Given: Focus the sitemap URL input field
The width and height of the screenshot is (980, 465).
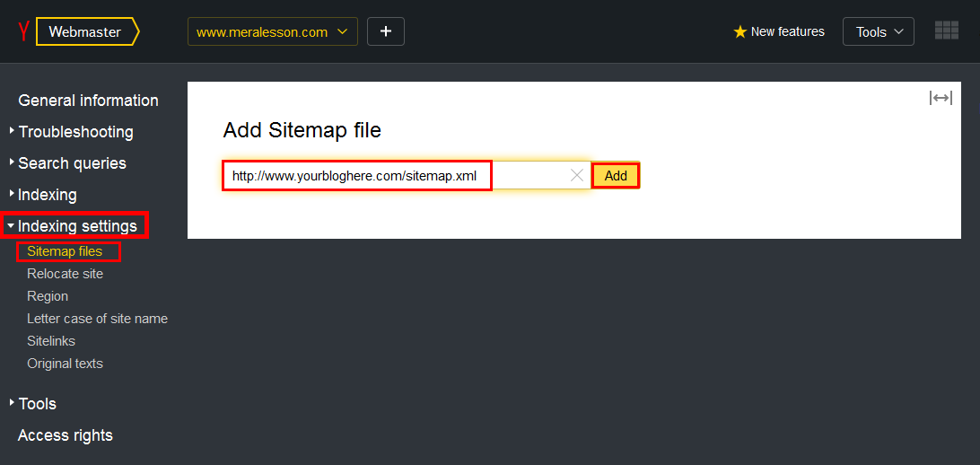Looking at the screenshot, I should coord(357,176).
